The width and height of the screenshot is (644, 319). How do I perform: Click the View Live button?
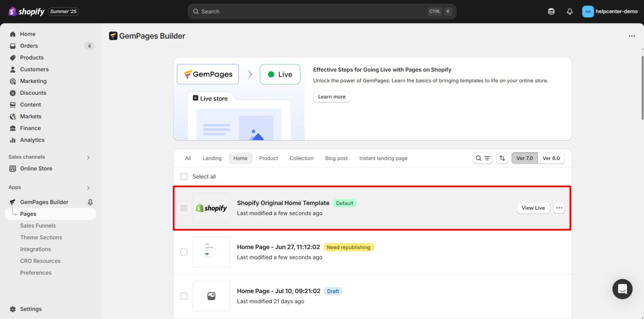(533, 208)
